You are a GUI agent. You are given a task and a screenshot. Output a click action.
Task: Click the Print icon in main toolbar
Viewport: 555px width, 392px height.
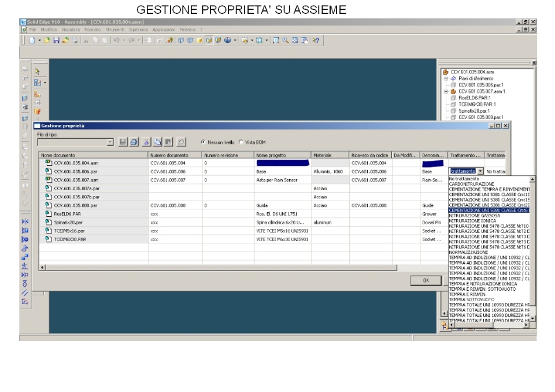[75, 40]
